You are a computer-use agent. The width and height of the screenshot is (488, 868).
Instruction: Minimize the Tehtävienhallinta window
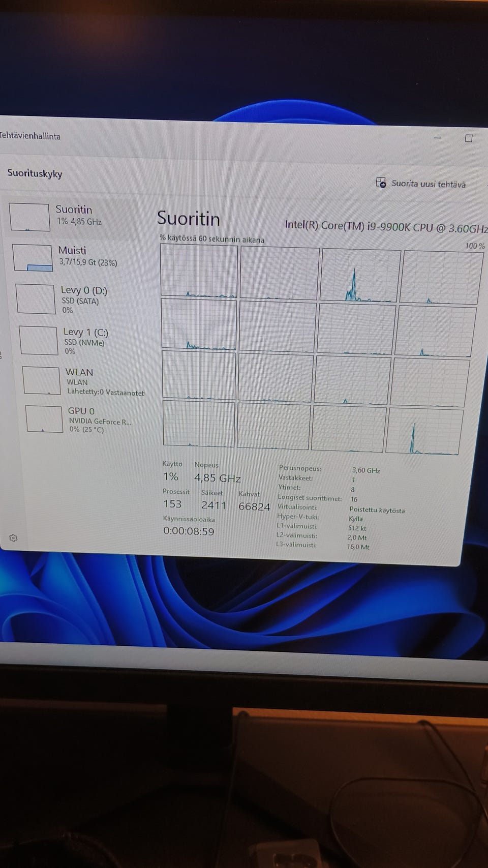438,137
